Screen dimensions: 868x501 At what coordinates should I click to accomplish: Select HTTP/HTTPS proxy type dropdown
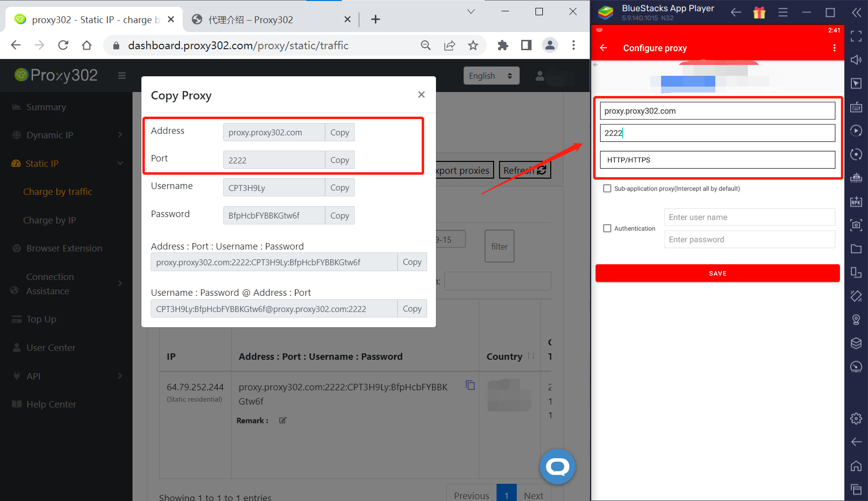[x=717, y=160]
